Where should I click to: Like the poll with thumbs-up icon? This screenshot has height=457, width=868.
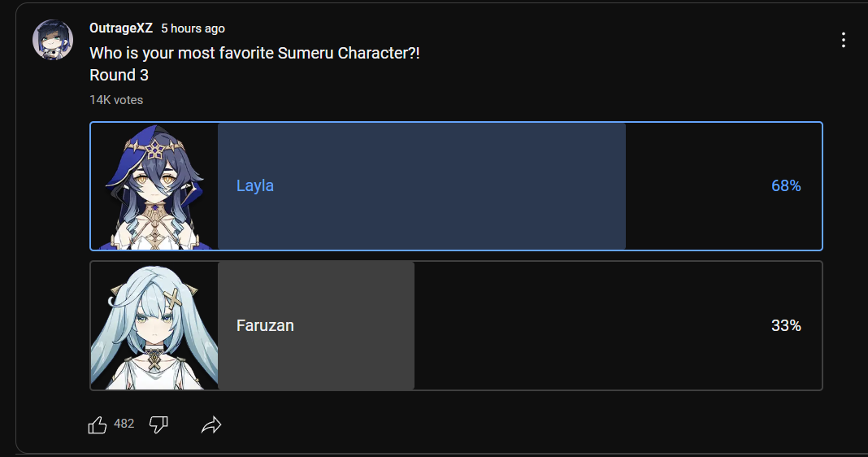(x=98, y=424)
